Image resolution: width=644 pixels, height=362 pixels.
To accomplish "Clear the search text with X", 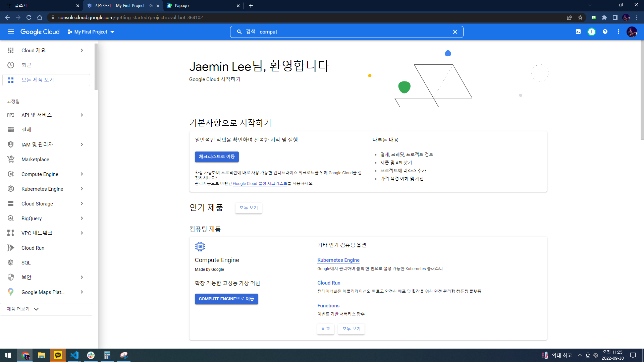I will pyautogui.click(x=455, y=32).
